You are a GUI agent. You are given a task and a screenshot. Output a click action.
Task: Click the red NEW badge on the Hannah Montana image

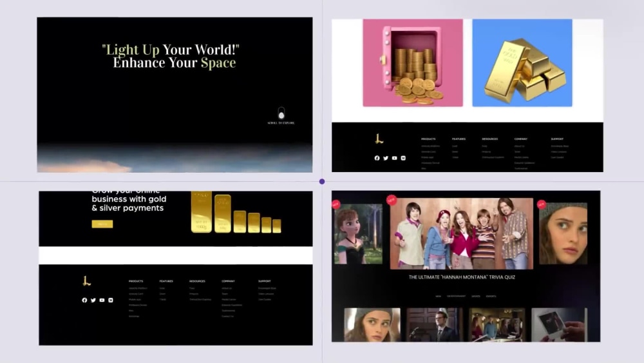[x=392, y=200]
